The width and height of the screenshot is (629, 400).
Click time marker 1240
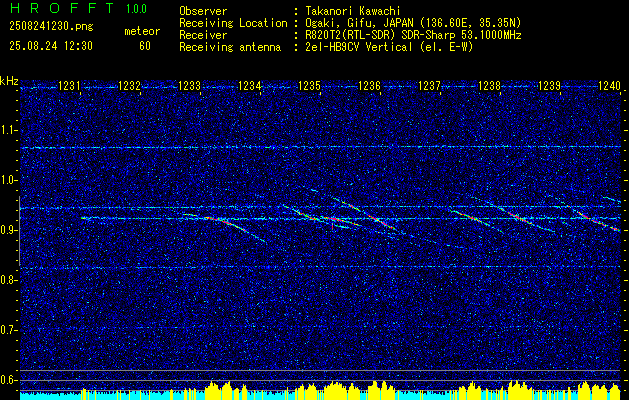click(609, 86)
